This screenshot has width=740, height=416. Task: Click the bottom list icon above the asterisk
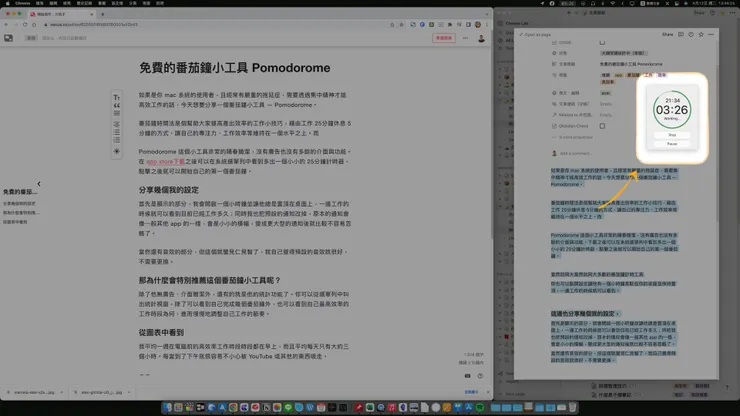(x=117, y=140)
